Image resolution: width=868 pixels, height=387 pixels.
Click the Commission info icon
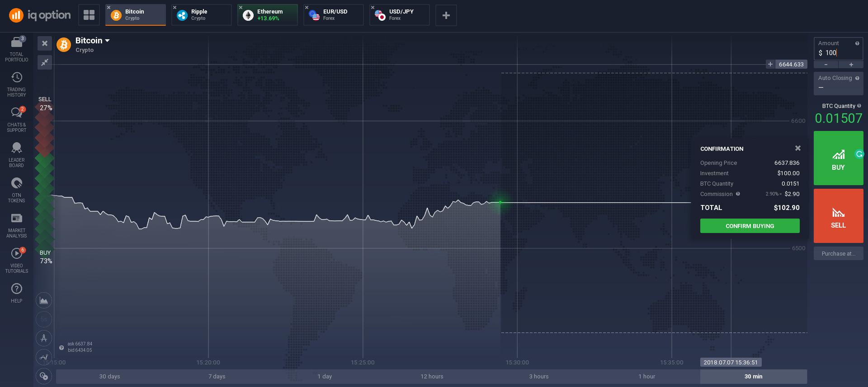coord(738,194)
